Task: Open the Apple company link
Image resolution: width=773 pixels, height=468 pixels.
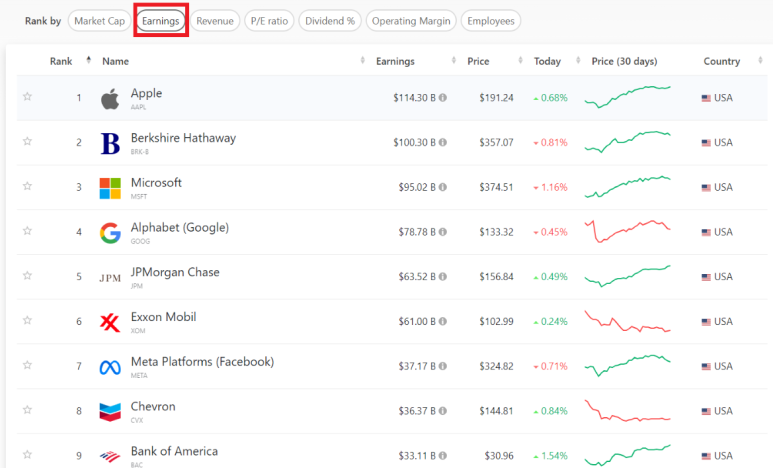Action: [x=146, y=93]
